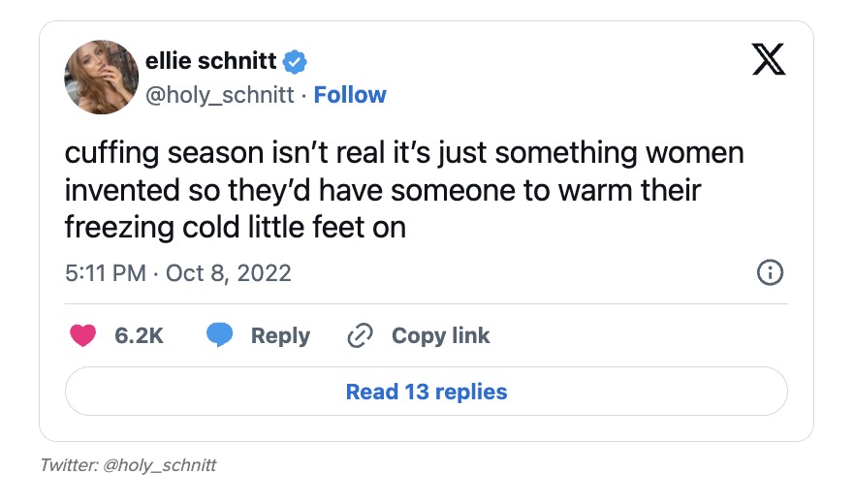
Task: Click the chain link icon
Action: point(360,335)
